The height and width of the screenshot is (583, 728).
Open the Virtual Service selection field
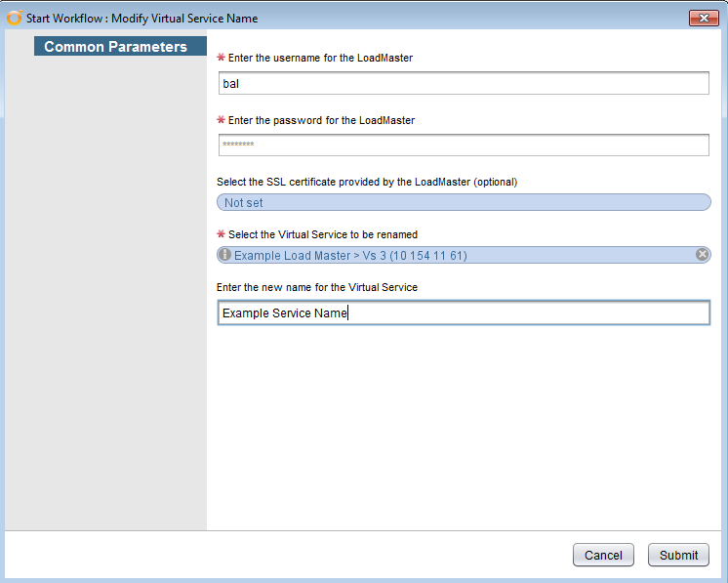[464, 255]
